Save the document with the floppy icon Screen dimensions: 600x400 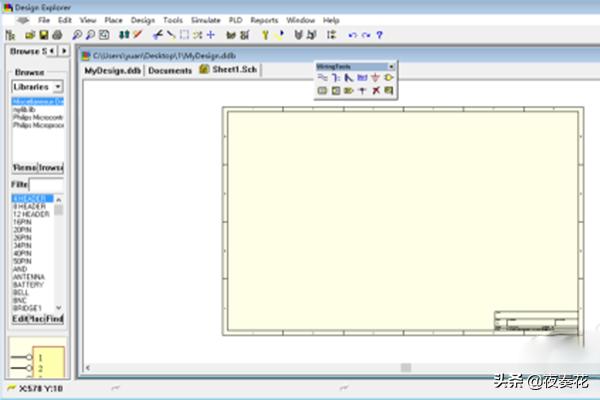tap(44, 35)
